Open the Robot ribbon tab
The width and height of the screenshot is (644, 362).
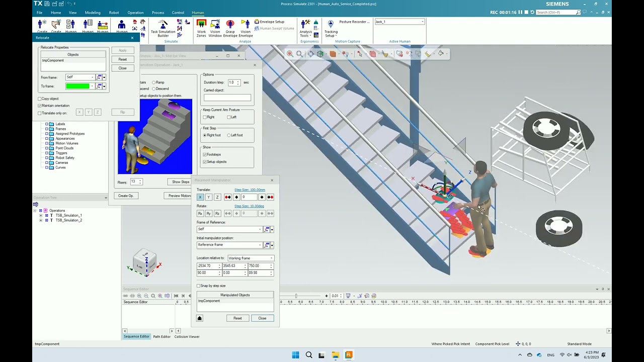[114, 13]
